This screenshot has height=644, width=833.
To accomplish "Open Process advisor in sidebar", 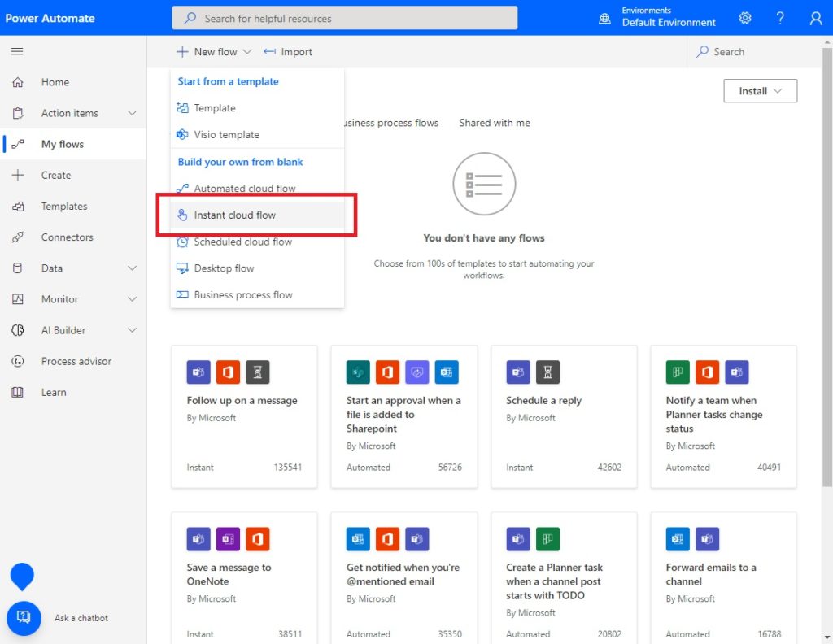I will pos(73,361).
